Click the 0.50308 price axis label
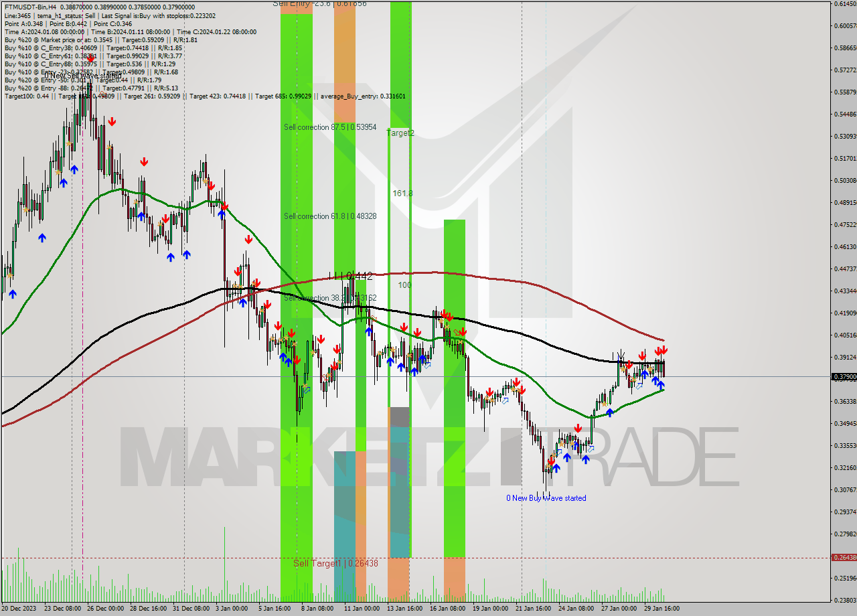This screenshot has height=616, width=857. (x=845, y=181)
